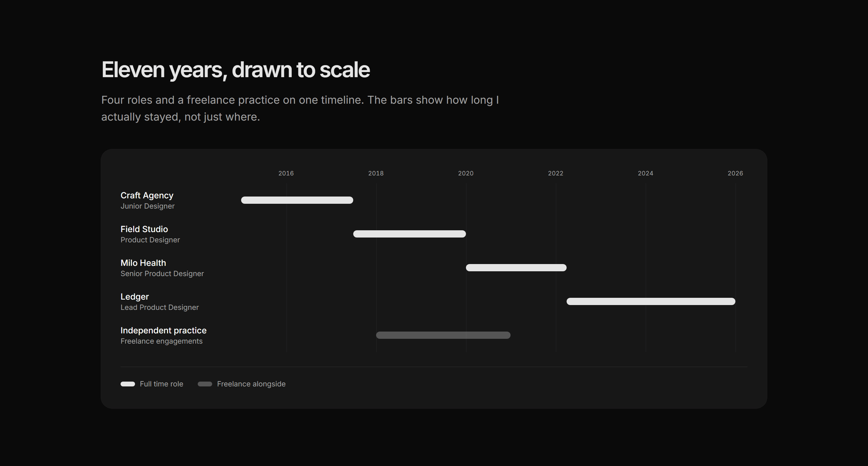Select the Field Studio row title
The height and width of the screenshot is (466, 868).
pyautogui.click(x=144, y=229)
